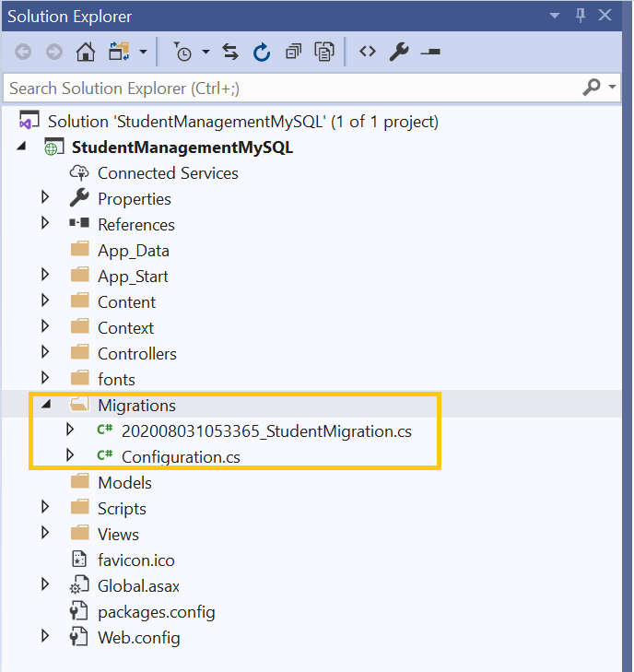Select the packages.config file

click(156, 611)
